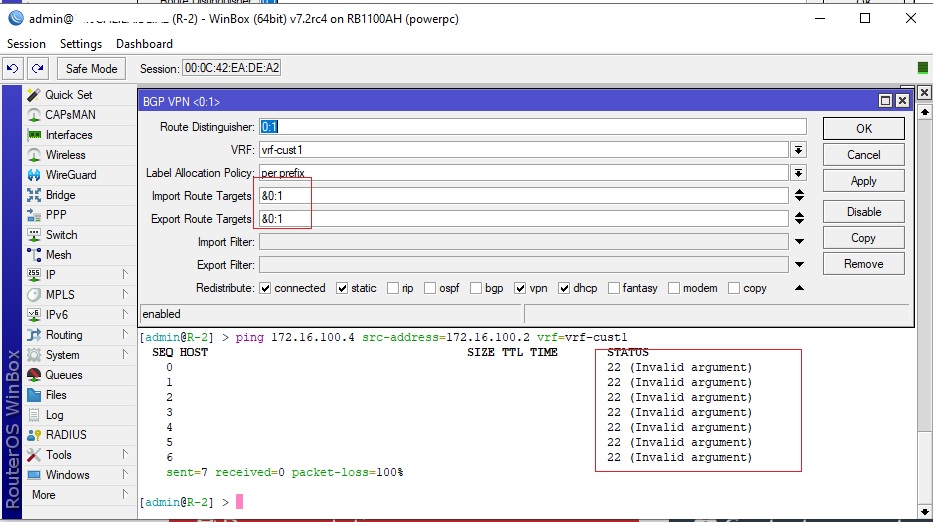Click the right vertical scrollbar down arrow

pos(925,511)
